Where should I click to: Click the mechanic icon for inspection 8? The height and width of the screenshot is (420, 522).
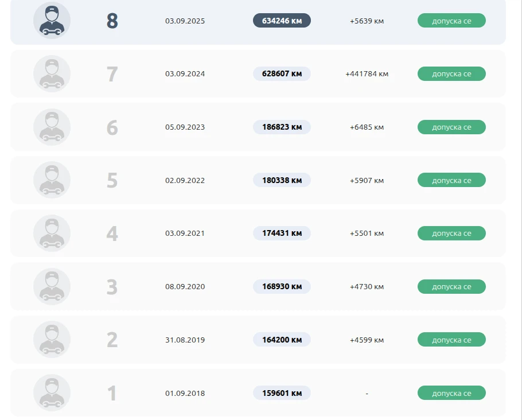[x=52, y=20]
